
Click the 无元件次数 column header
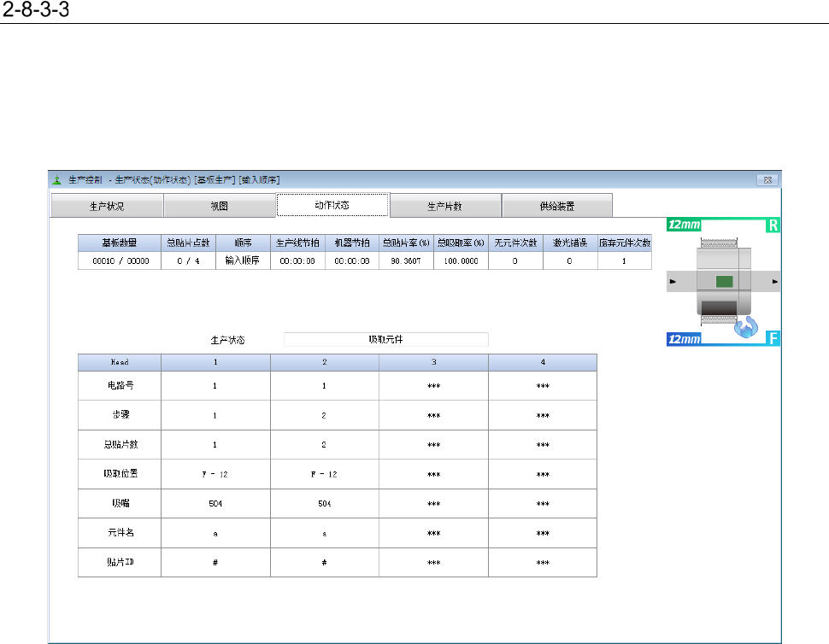click(515, 243)
